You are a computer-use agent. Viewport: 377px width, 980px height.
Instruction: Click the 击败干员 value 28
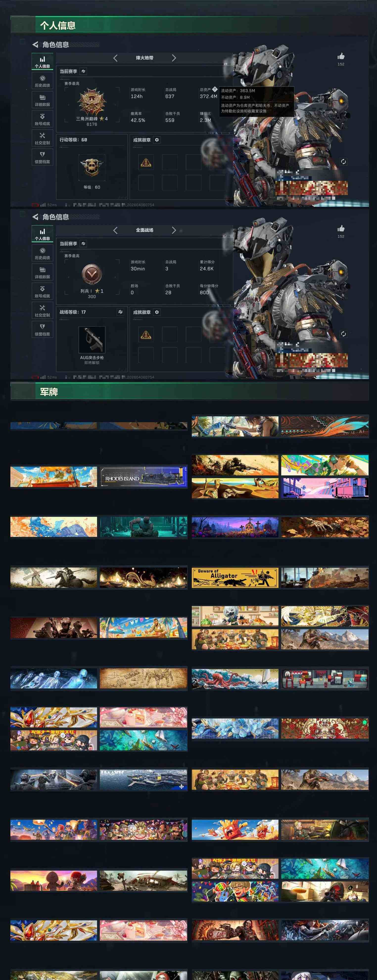coord(168,292)
